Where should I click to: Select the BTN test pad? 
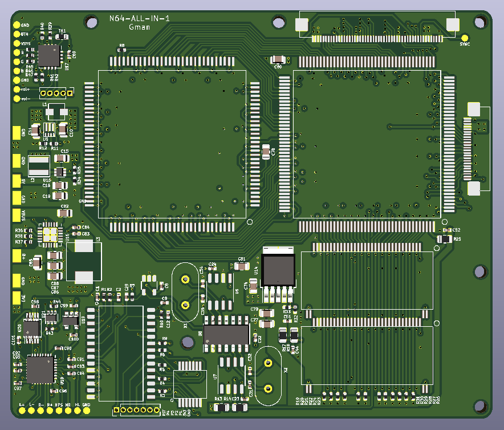tap(17, 34)
